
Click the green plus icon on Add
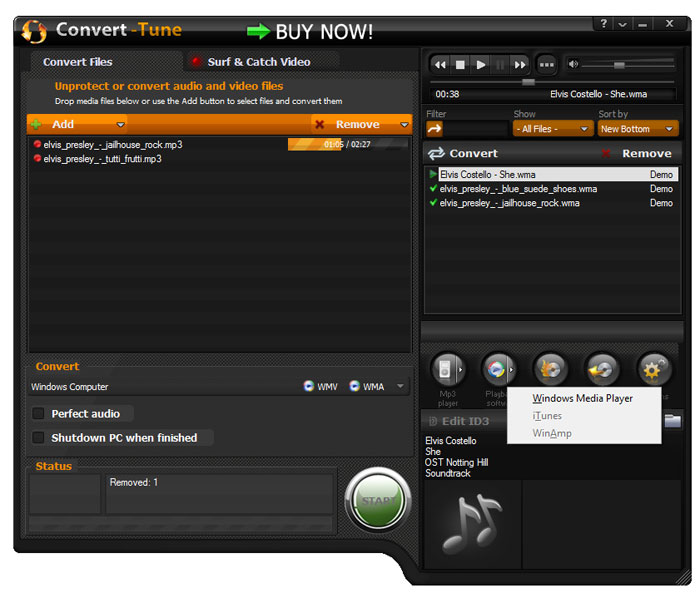37,125
